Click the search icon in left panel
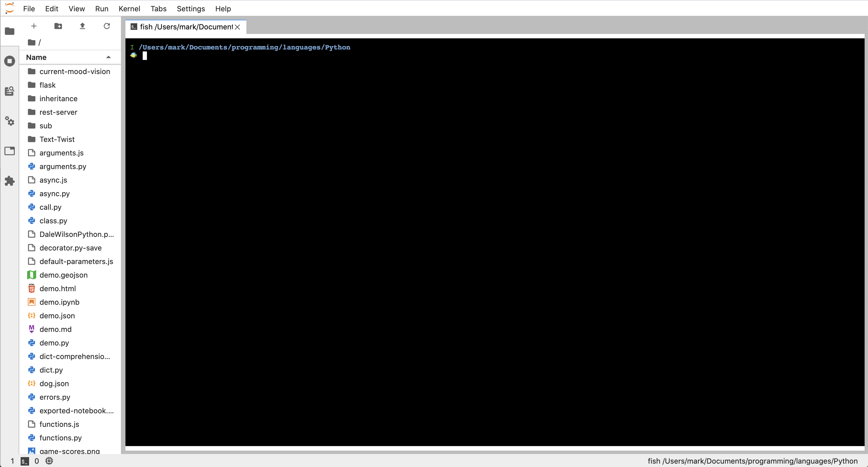This screenshot has width=868, height=467. pos(10,91)
